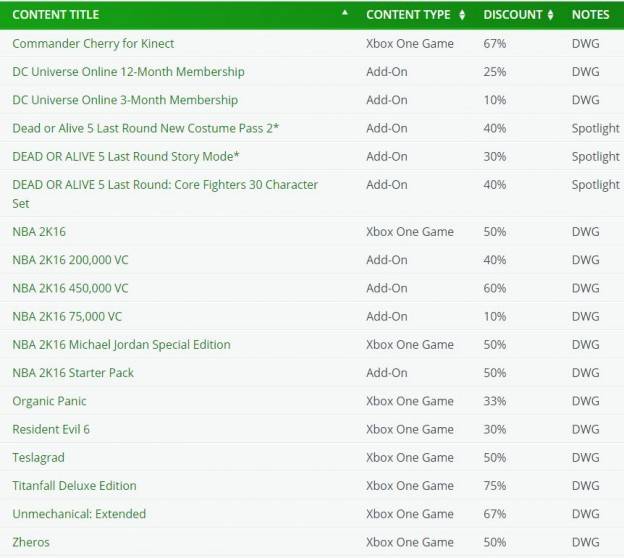
Task: Open Dead or Alive 5 New Costume Pass 2
Action: tap(146, 128)
